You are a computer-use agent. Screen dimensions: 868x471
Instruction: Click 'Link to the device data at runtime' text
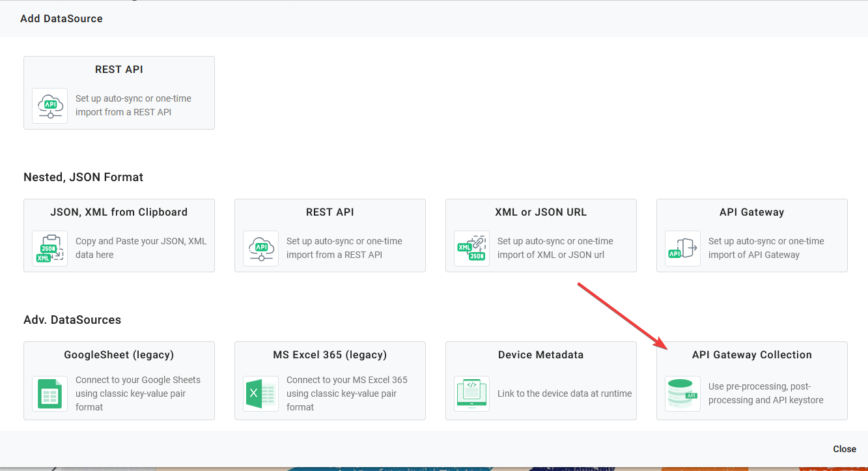point(565,393)
